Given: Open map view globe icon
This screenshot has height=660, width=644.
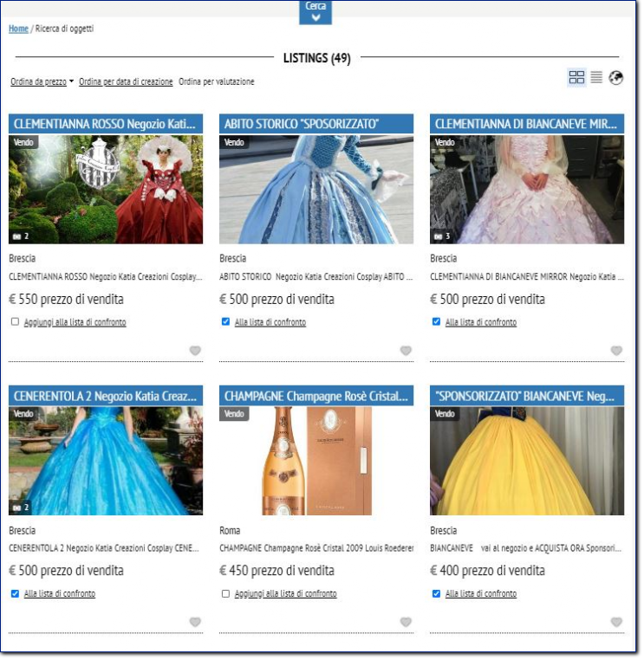Looking at the screenshot, I should click(x=616, y=78).
